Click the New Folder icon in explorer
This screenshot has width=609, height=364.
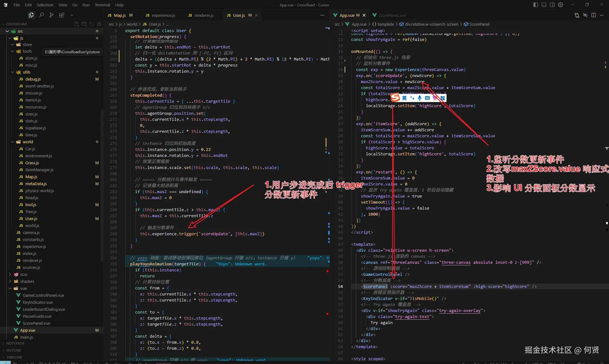84,24
